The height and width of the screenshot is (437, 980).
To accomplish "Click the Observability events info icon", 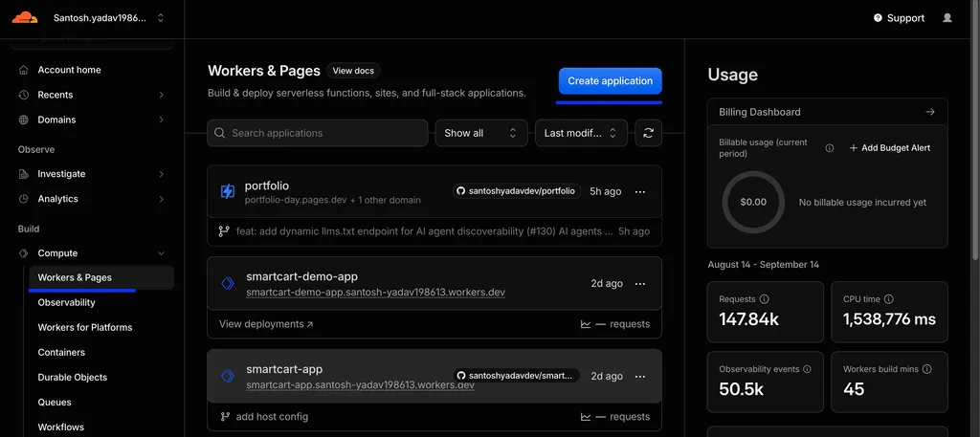I will pos(807,369).
